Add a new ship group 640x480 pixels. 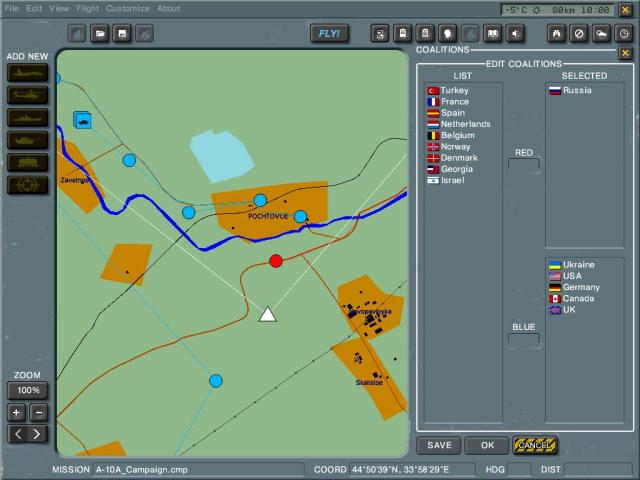27,118
